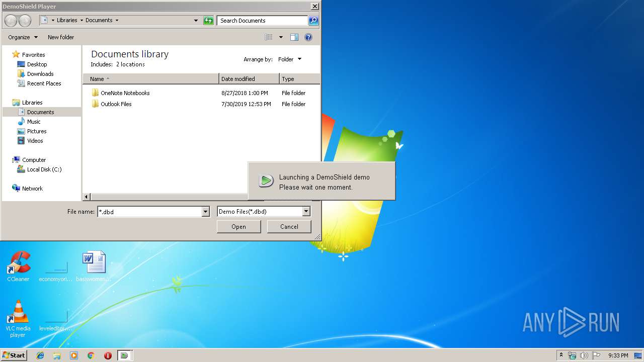Select the OneNote Notebooks folder
This screenshot has width=644, height=362.
[x=125, y=93]
